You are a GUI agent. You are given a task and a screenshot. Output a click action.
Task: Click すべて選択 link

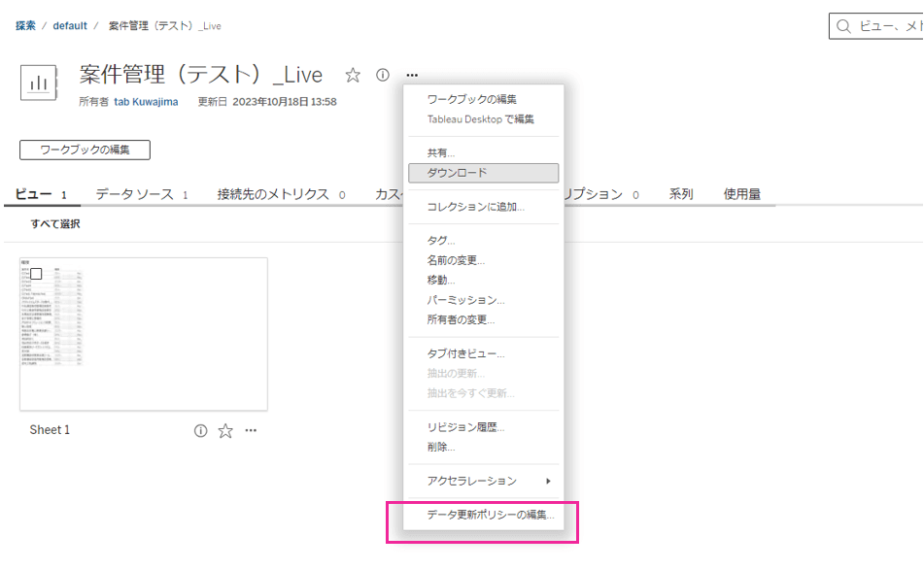55,224
